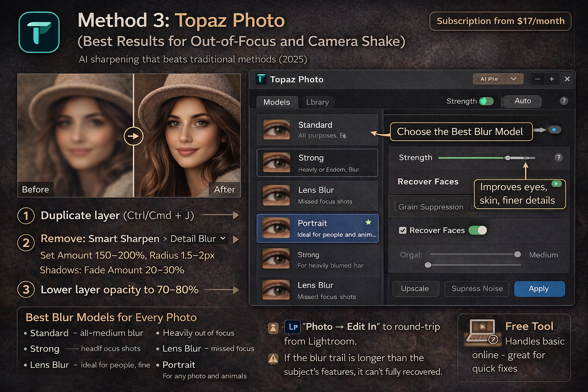
Task: Click 'Lower layer opacity to 70–80%' text
Action: (x=119, y=290)
